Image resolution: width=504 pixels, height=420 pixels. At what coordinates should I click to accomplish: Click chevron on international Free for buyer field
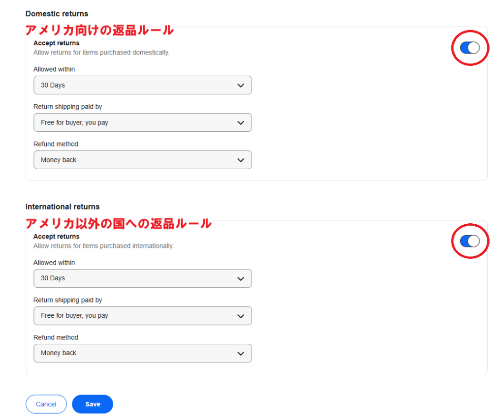(x=240, y=316)
